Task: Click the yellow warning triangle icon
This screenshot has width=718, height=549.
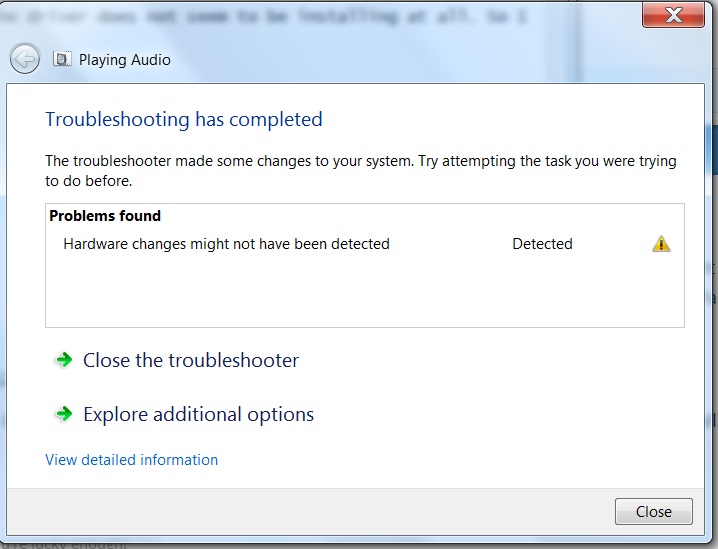Action: coord(661,244)
